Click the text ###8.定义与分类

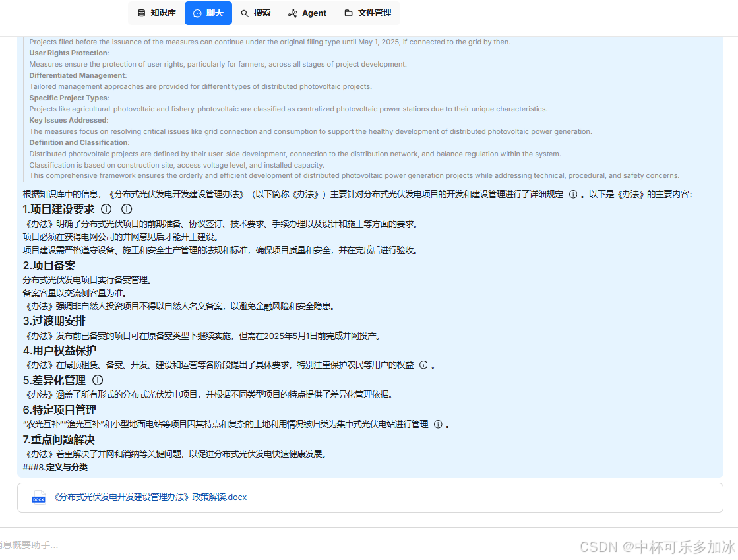pos(55,467)
